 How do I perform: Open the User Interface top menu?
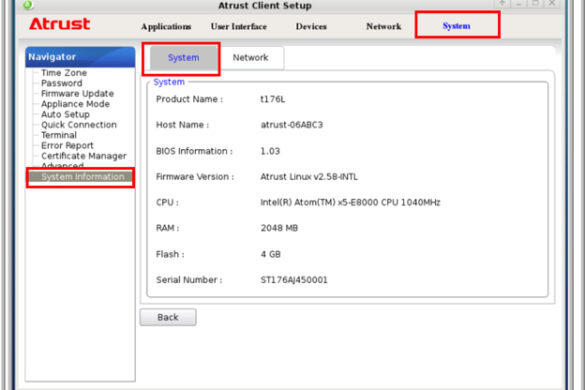pos(239,26)
